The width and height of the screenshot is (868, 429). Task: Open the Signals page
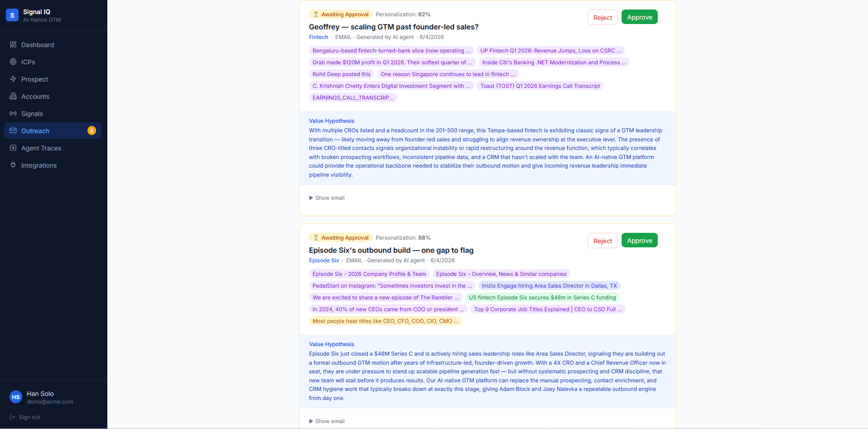[x=53, y=113]
